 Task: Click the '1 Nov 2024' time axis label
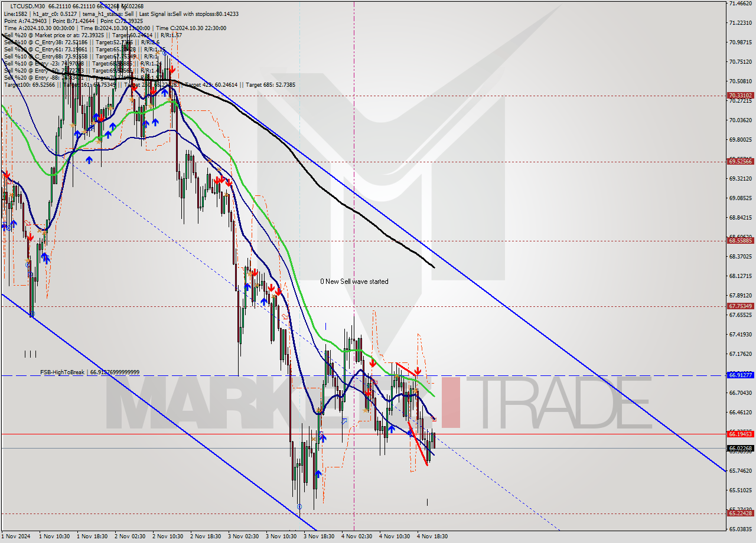click(x=15, y=537)
